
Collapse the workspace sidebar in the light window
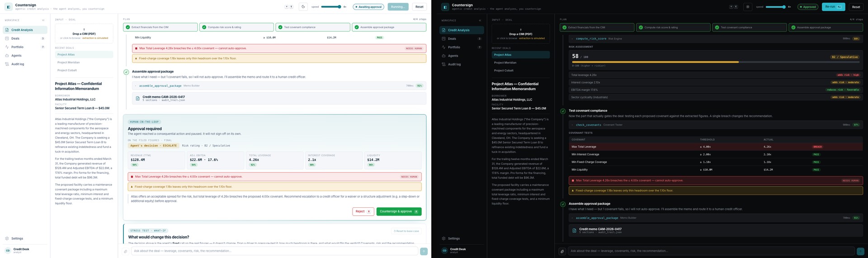click(x=43, y=20)
